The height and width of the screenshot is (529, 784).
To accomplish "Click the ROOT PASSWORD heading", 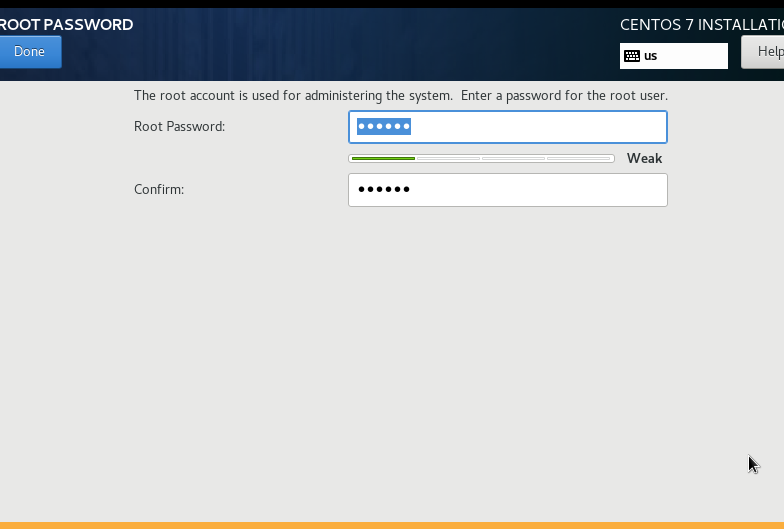I will pyautogui.click(x=66, y=24).
